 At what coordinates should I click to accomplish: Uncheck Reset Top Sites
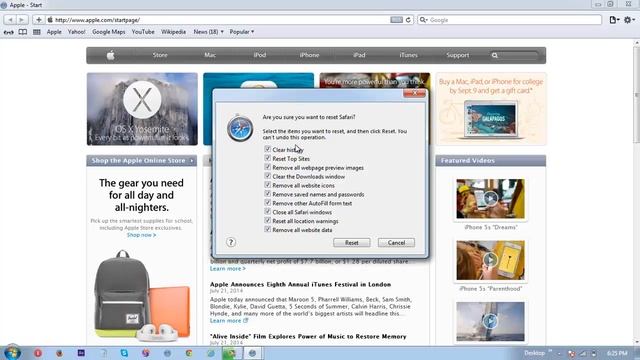pos(268,158)
